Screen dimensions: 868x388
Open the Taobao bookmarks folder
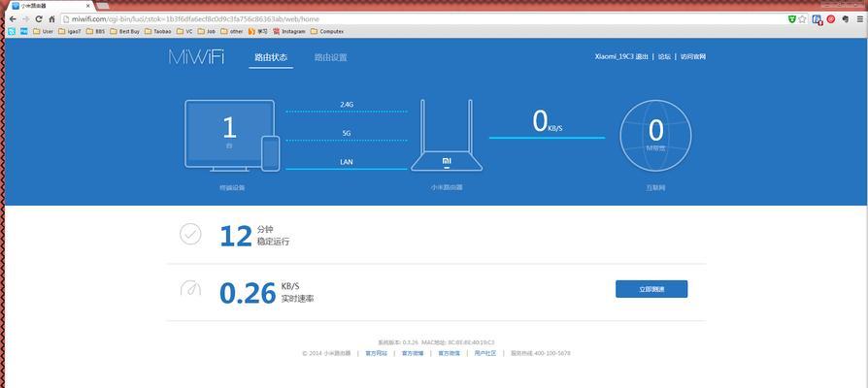point(157,31)
